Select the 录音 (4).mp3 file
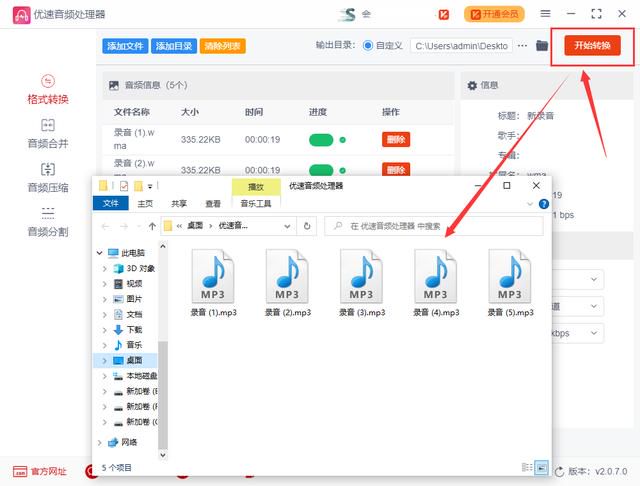The height and width of the screenshot is (486, 640). tap(436, 284)
